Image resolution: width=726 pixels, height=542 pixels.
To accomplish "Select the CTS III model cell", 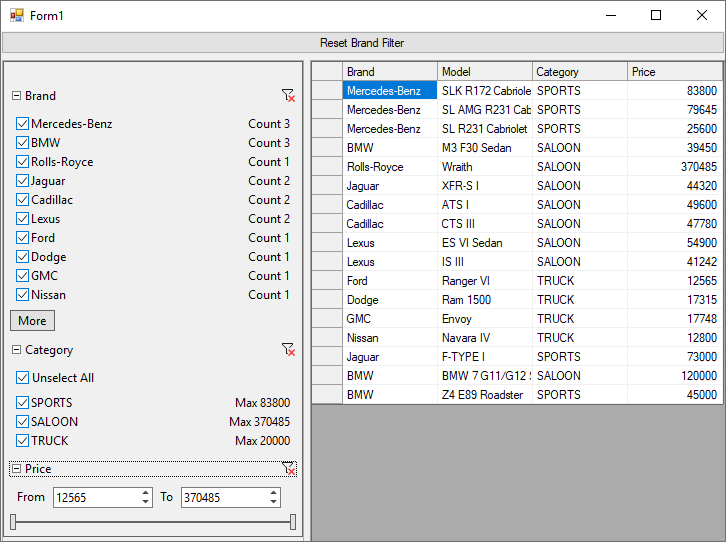I will point(485,224).
